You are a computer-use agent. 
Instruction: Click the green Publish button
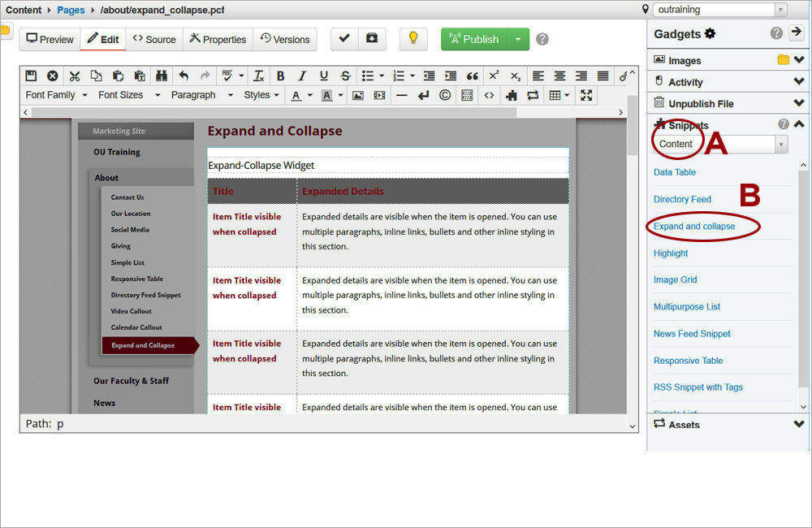tap(474, 39)
